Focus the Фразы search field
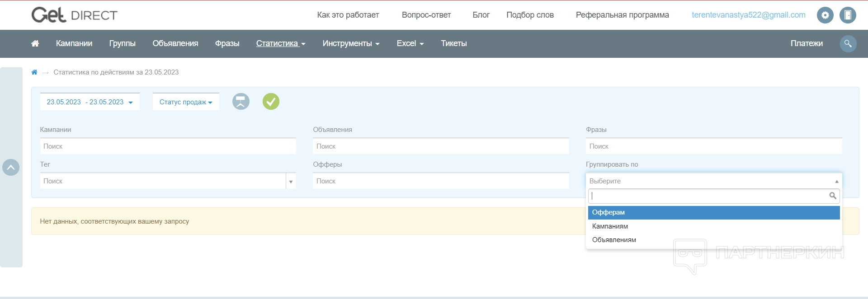 [714, 146]
